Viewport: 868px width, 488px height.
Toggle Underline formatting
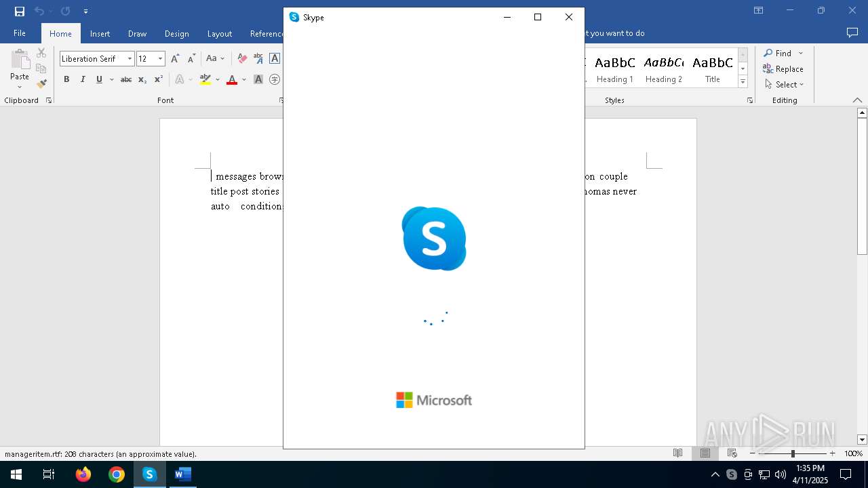[x=99, y=79]
